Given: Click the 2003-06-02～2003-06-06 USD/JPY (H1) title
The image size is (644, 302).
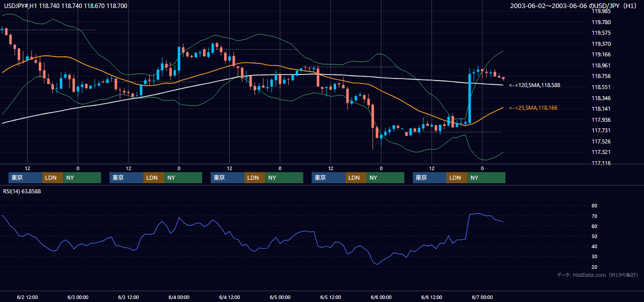Looking at the screenshot, I should coord(573,6).
